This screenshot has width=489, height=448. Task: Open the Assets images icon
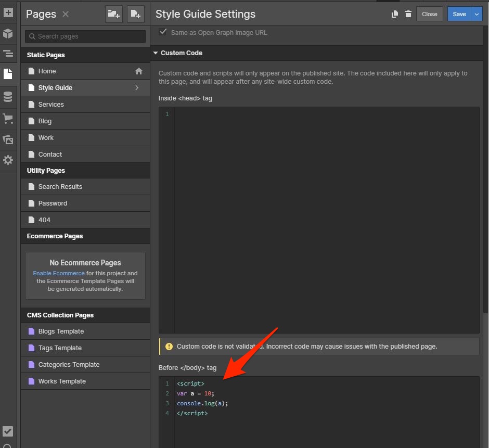pyautogui.click(x=8, y=139)
